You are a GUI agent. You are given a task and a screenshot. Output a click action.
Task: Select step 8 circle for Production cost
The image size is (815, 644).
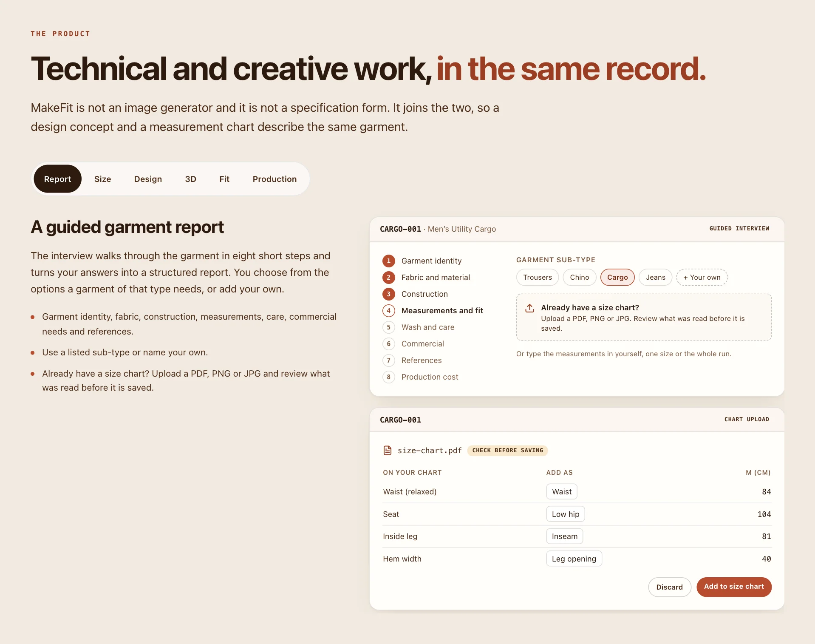click(388, 377)
